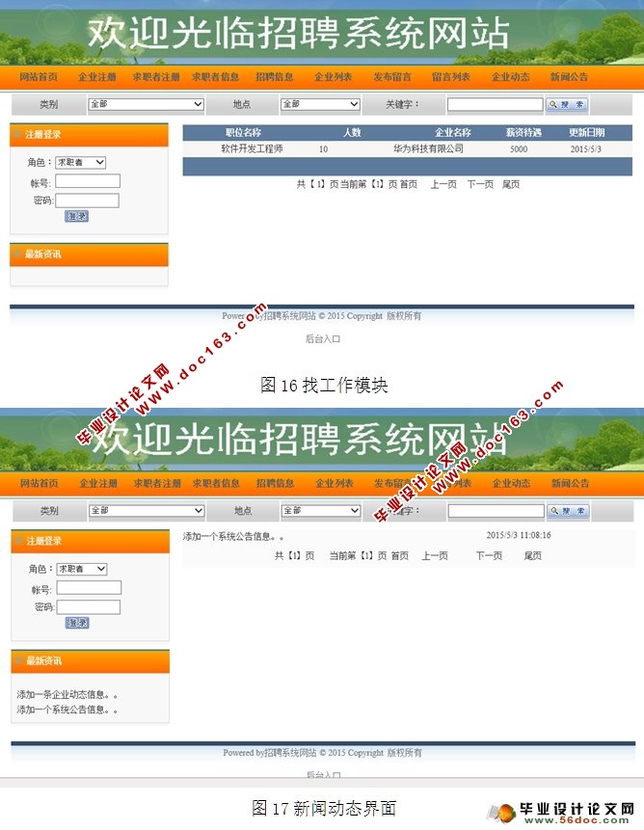Screen dimensions: 644x830
Task: Open 添加一个系统公告信息 entry beside 2015/5/3 11:08:16
Action: point(233,537)
